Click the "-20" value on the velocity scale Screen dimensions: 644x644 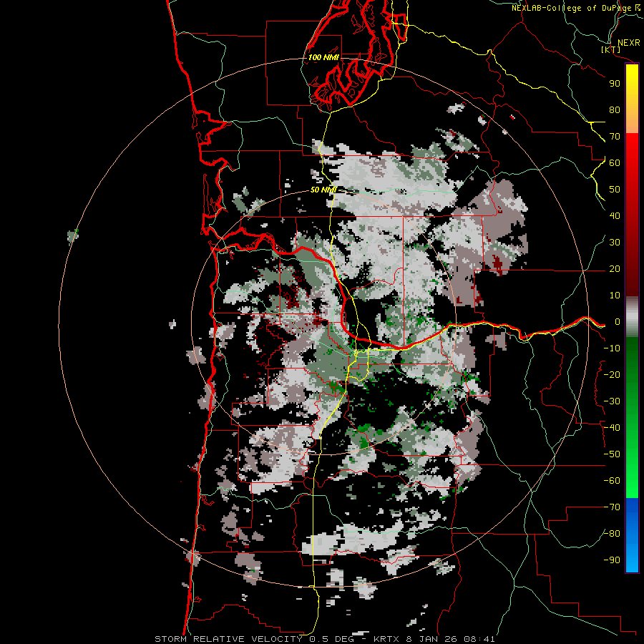(x=612, y=374)
